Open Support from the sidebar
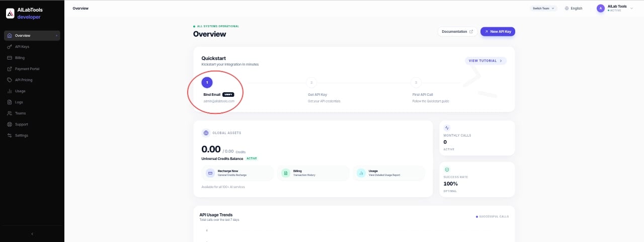The width and height of the screenshot is (644, 242). tap(32, 125)
